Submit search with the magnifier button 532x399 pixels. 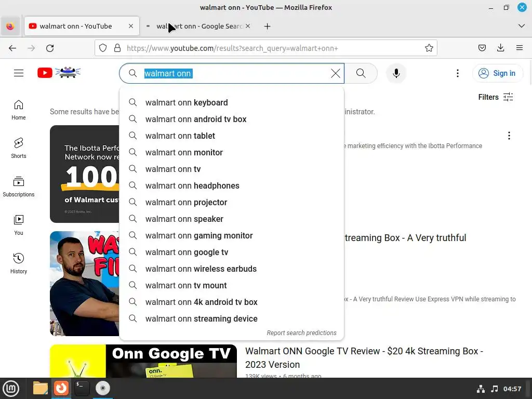pyautogui.click(x=361, y=73)
